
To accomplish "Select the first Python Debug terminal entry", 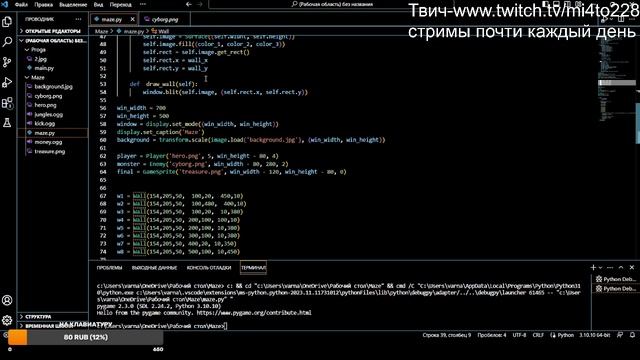I will [615, 279].
